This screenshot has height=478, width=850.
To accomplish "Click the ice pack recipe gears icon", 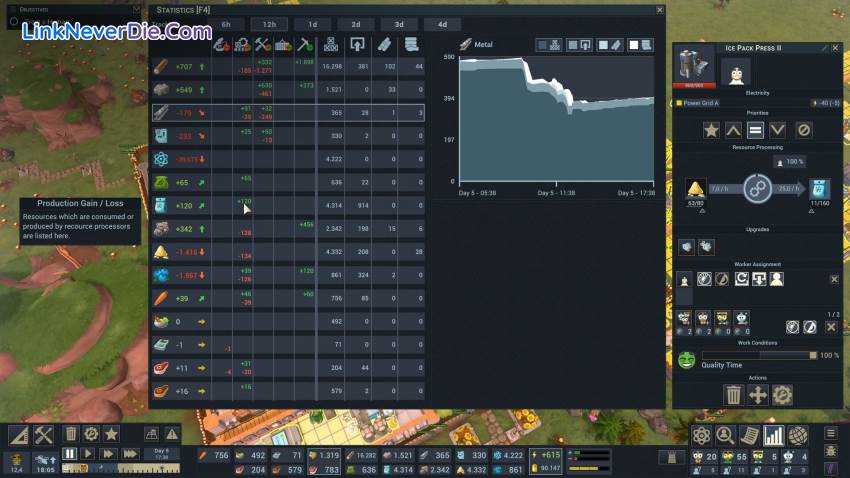I will (756, 189).
